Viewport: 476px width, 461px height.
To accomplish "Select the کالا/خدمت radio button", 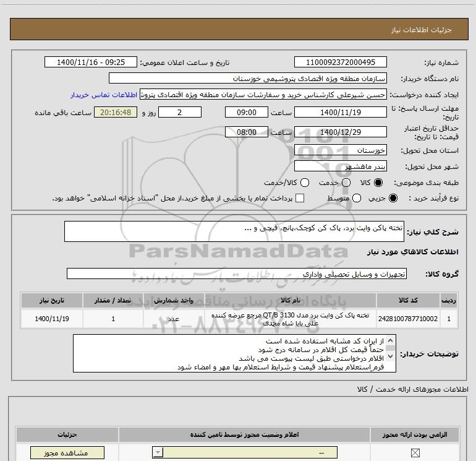I will click(305, 183).
